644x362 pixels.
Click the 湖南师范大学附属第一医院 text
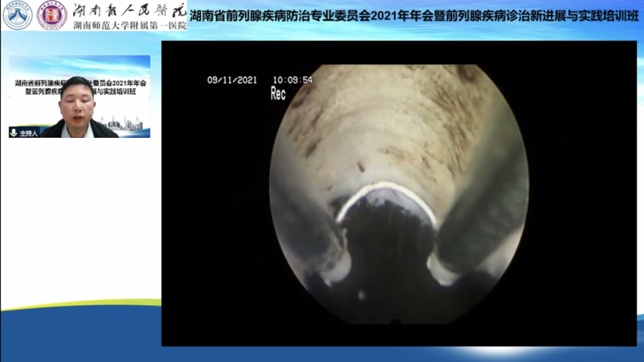coord(130,25)
